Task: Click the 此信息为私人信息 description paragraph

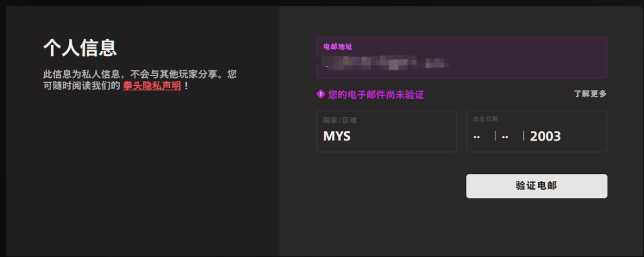Action: 140,80
